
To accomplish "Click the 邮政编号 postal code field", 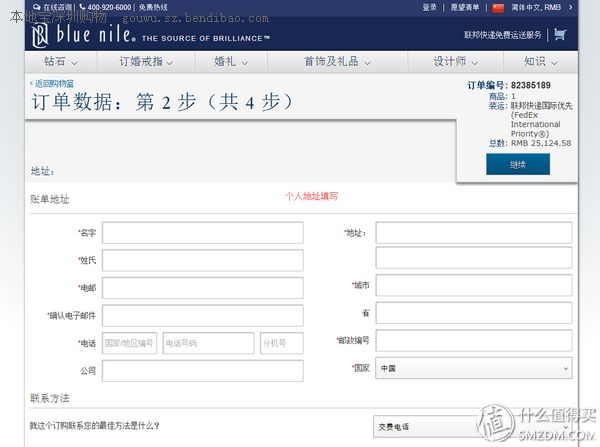I will coord(474,340).
